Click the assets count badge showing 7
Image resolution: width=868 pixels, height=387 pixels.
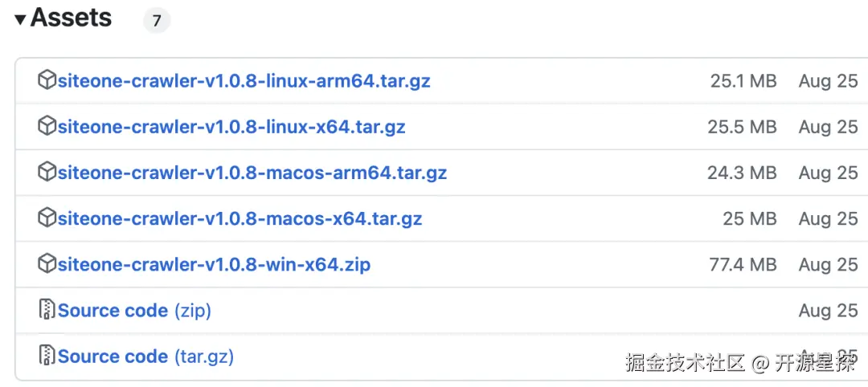157,20
